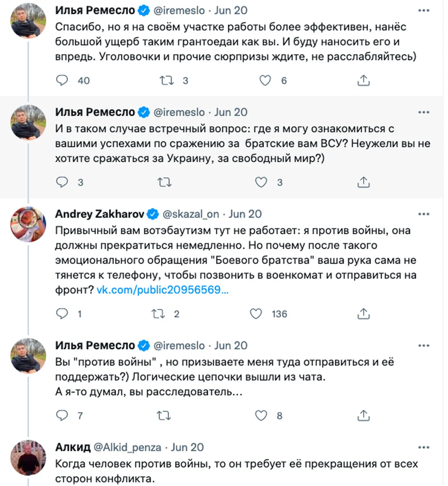448x486 pixels.
Task: Share the first tweet in the thread
Action: click(363, 80)
